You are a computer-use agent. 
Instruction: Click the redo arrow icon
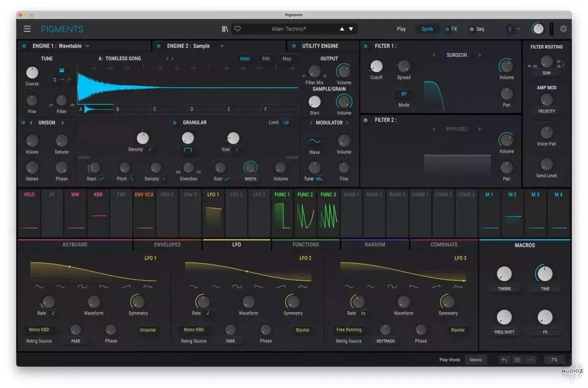pos(530,360)
